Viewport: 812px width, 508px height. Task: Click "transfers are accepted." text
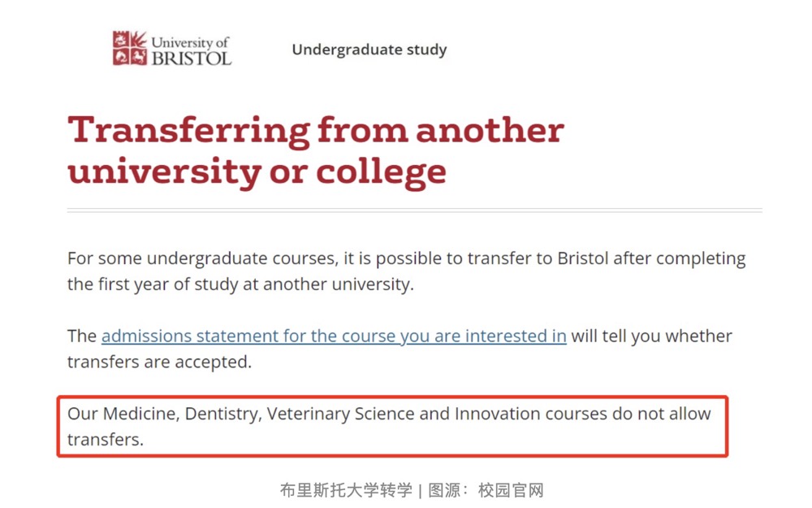pos(159,363)
